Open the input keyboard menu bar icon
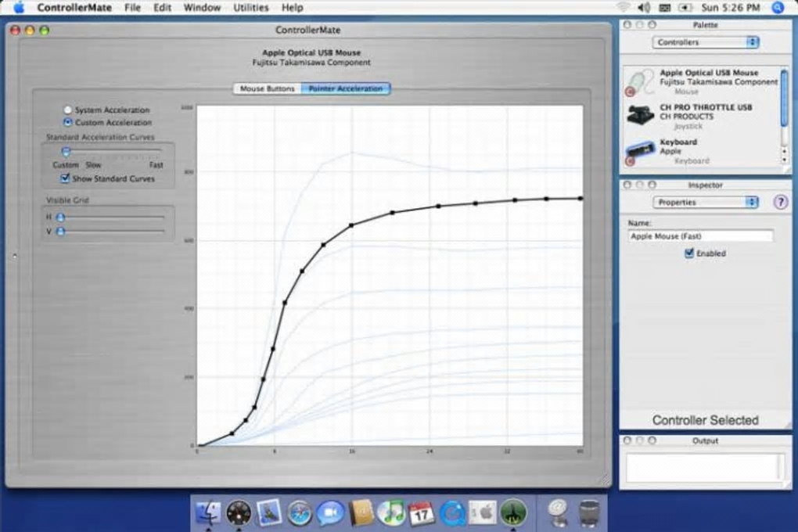Image resolution: width=798 pixels, height=532 pixels. [x=665, y=8]
